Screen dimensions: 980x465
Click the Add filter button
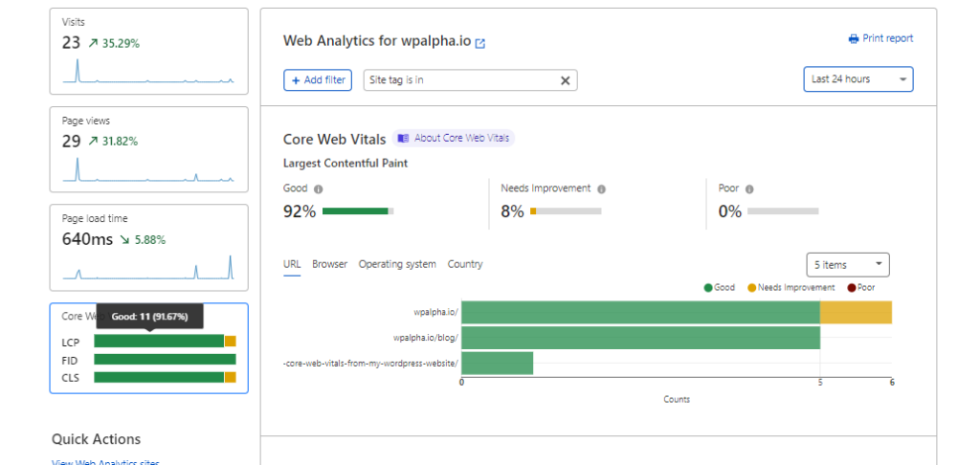318,80
